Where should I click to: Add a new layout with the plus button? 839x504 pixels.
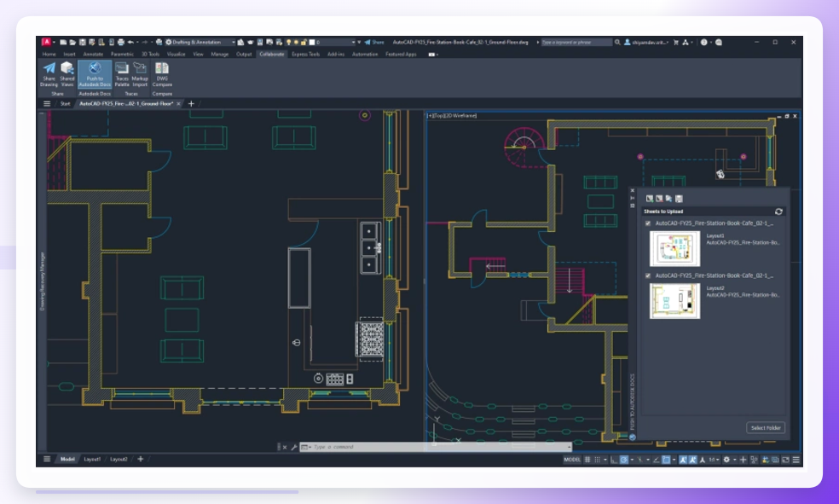click(140, 459)
